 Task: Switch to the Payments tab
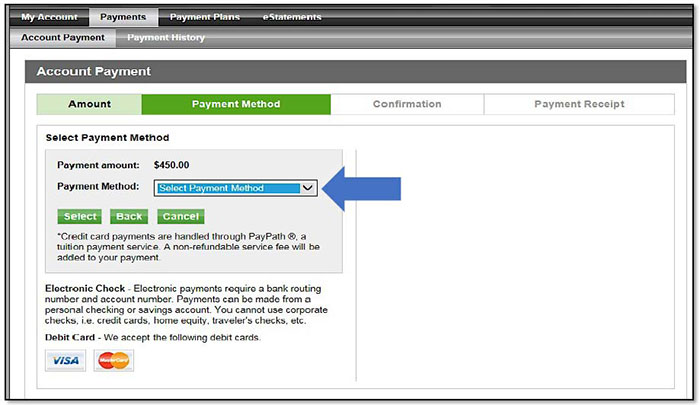click(123, 17)
